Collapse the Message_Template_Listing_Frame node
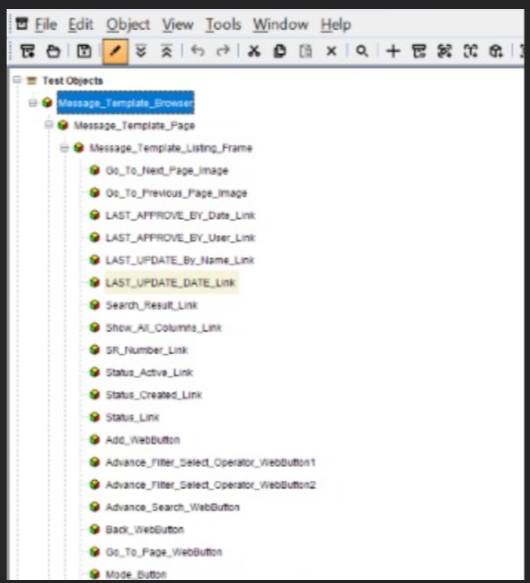This screenshot has height=583, width=530. click(x=64, y=148)
